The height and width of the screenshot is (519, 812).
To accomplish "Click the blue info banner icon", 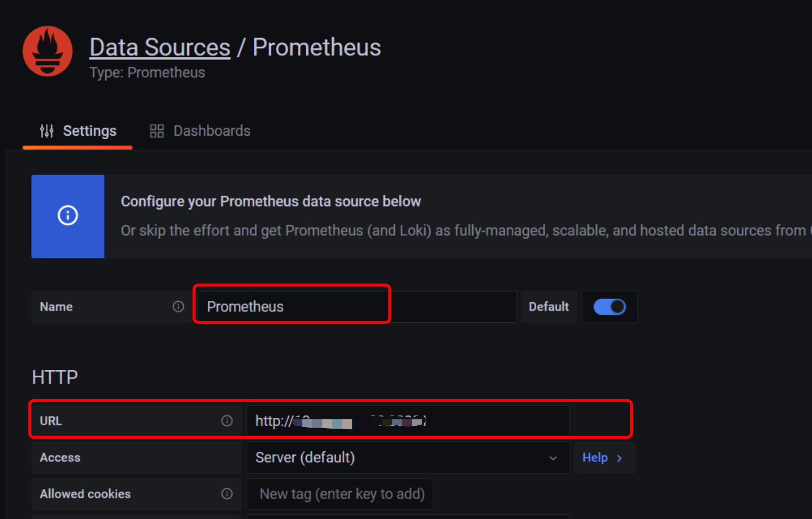I will click(x=68, y=216).
